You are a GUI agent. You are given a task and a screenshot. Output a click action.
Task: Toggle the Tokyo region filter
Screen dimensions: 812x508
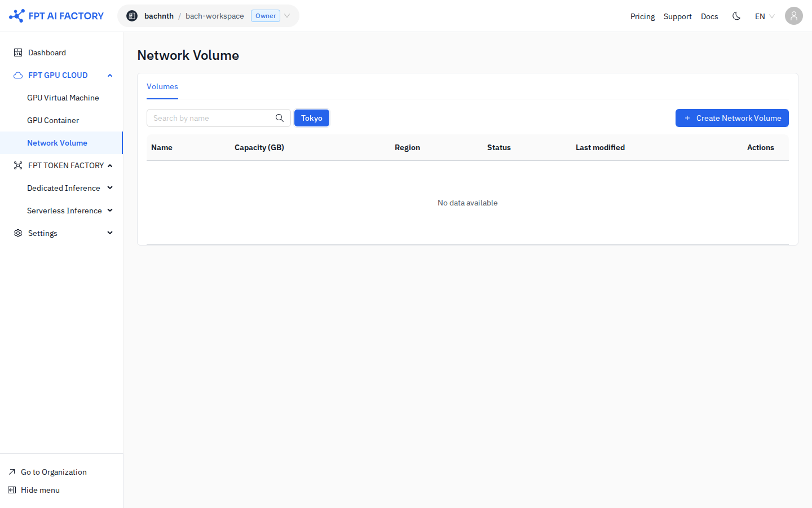[x=312, y=118]
